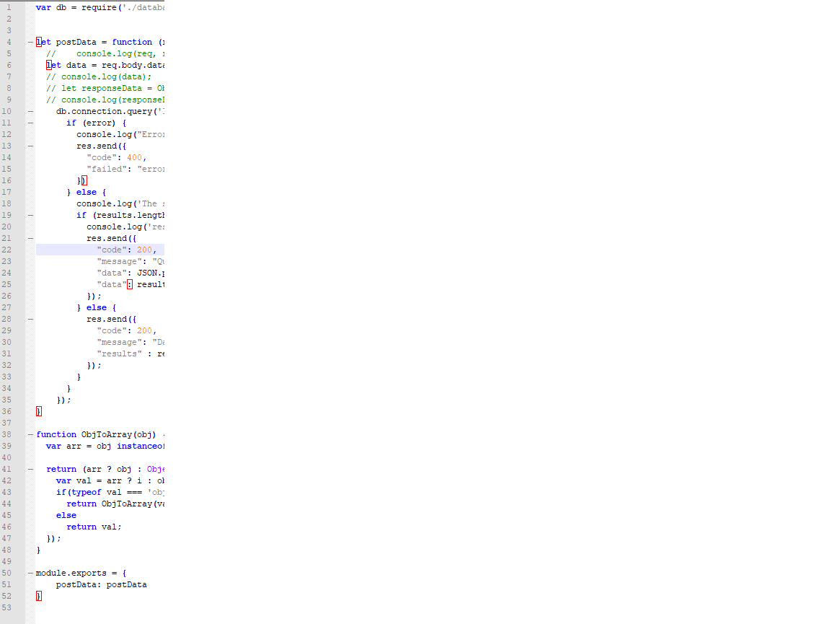The width and height of the screenshot is (840, 624).
Task: Click the "data" key on line 25
Action: point(112,285)
